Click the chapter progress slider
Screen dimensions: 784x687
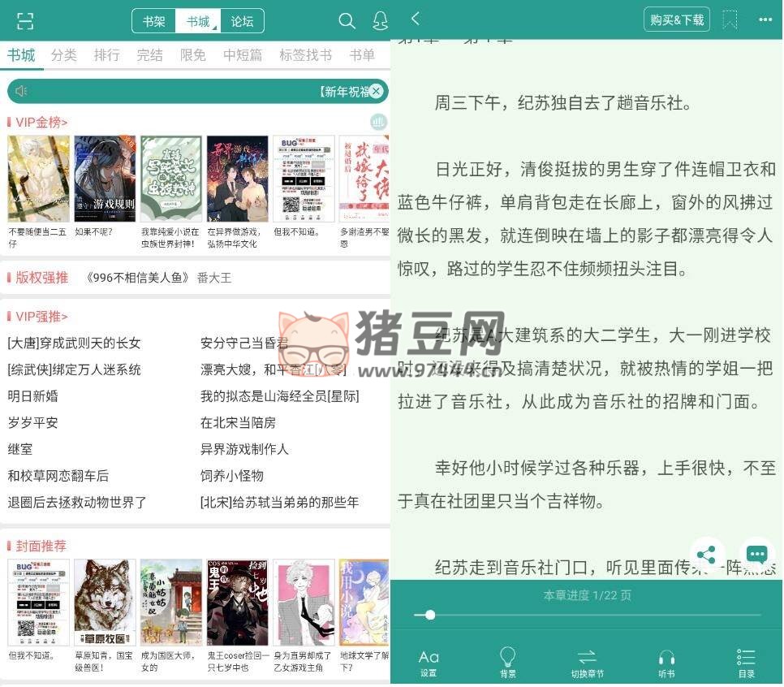587,615
